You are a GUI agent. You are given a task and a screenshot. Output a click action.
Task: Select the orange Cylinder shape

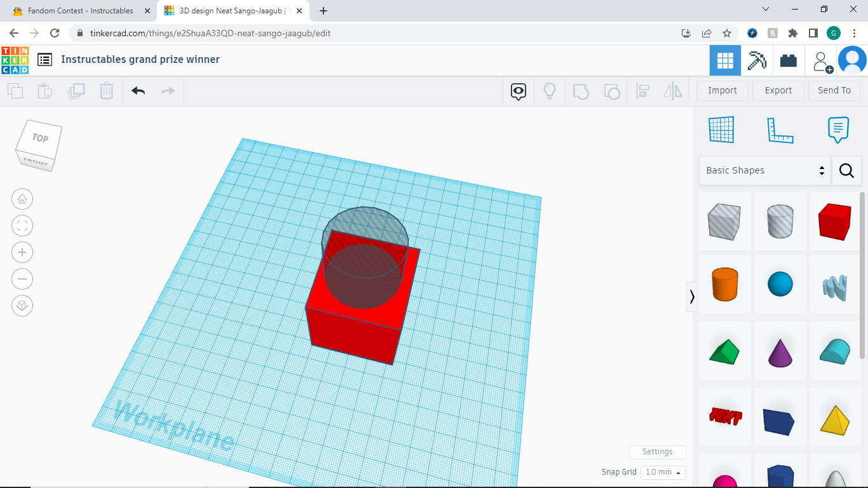tap(724, 284)
